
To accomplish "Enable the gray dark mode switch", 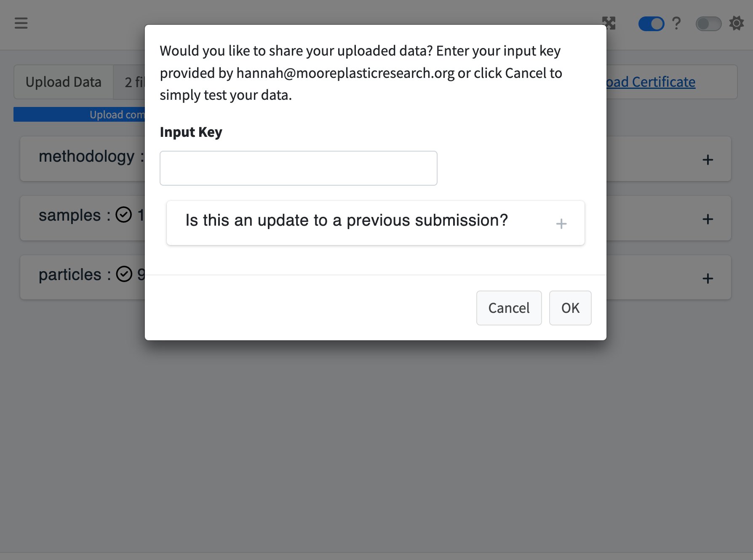I will click(x=708, y=24).
